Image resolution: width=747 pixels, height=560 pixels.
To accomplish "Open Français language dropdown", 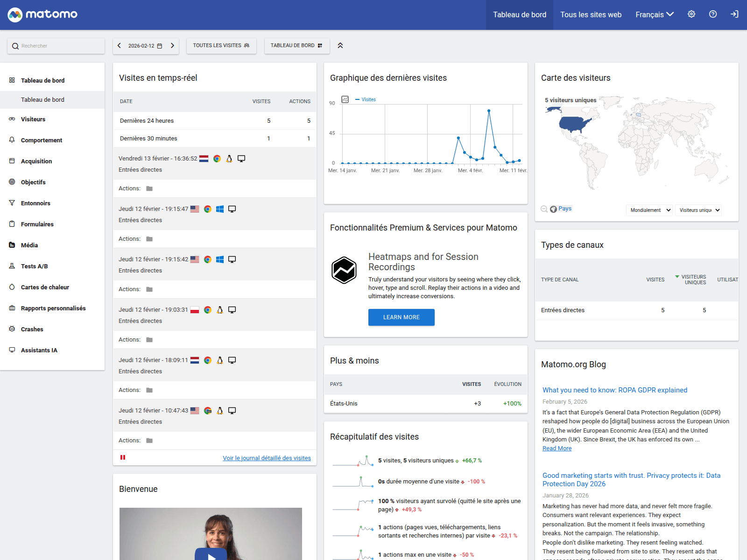I will coord(654,14).
